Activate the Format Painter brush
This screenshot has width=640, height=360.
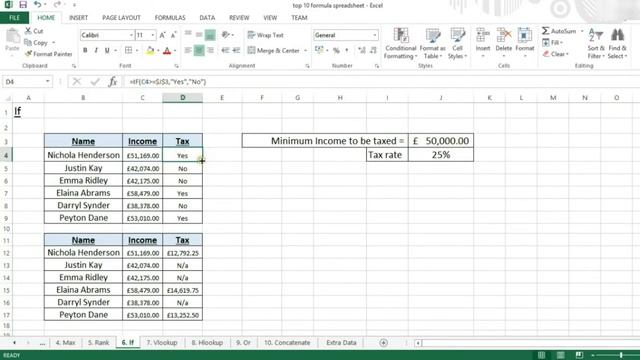[x=48, y=54]
